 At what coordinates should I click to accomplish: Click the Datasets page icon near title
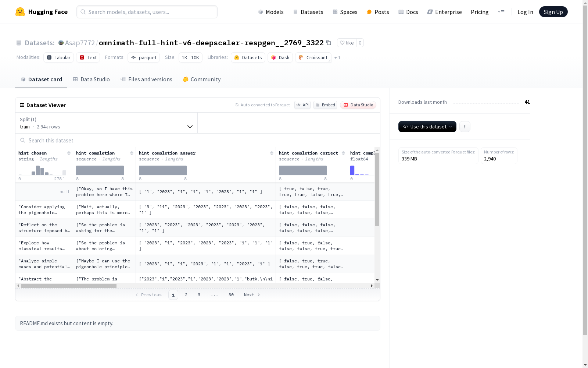[x=19, y=43]
